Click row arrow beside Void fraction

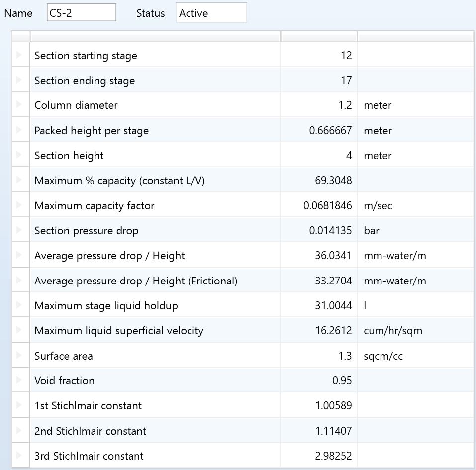point(19,380)
